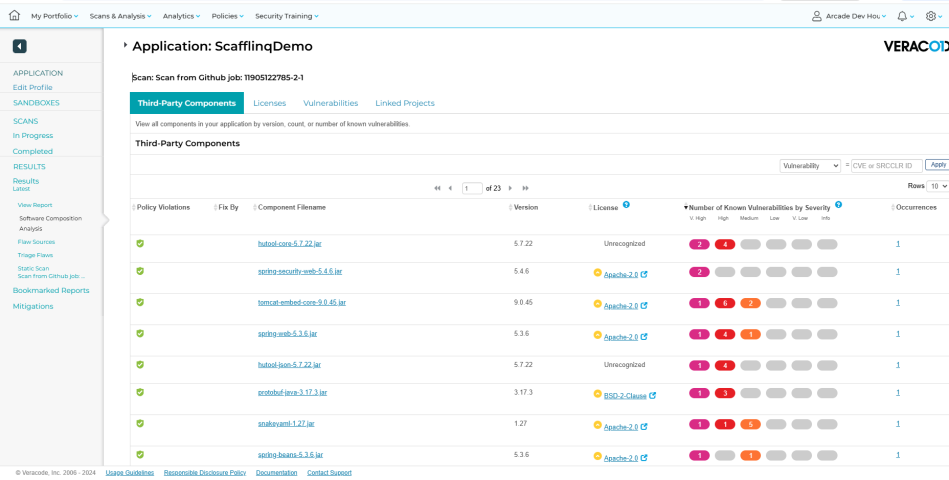Click the Apply filter button
The image size is (949, 480).
click(x=938, y=165)
